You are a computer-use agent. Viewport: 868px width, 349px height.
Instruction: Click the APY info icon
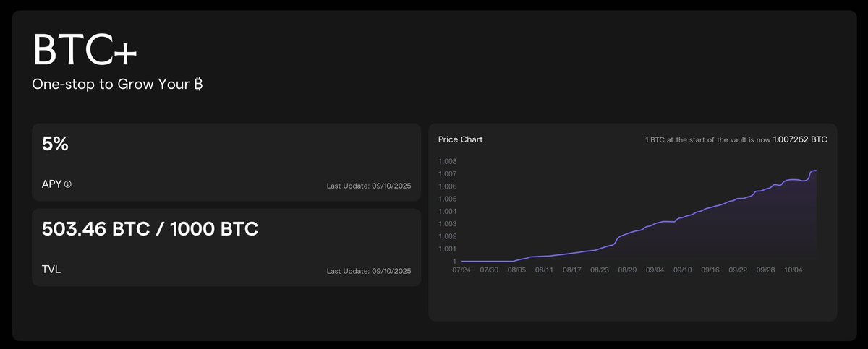coord(68,184)
